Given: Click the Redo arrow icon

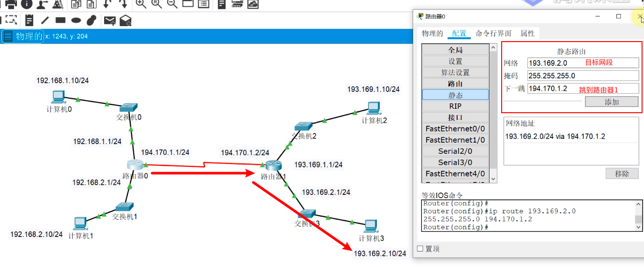Looking at the screenshot, I should (x=123, y=4).
